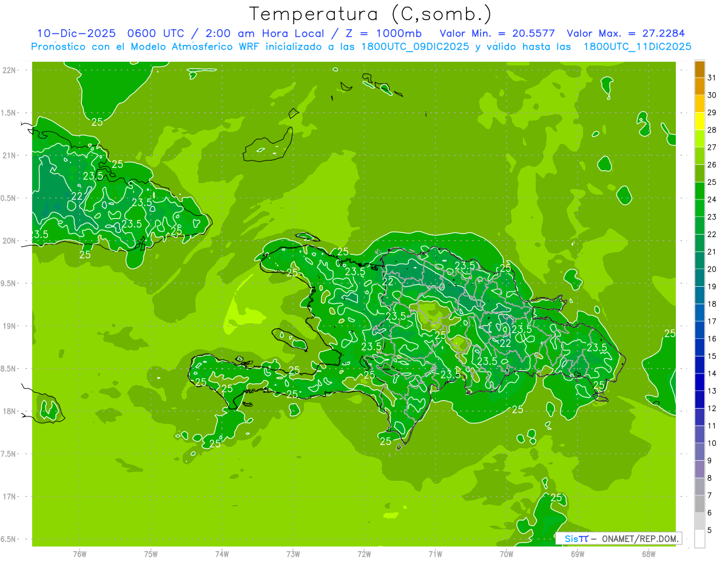Click the "19N" latitude axis label
The height and width of the screenshot is (562, 728).
(x=10, y=326)
